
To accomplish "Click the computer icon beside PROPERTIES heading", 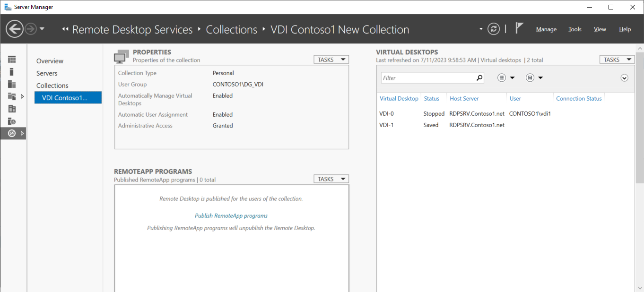I will pyautogui.click(x=121, y=56).
